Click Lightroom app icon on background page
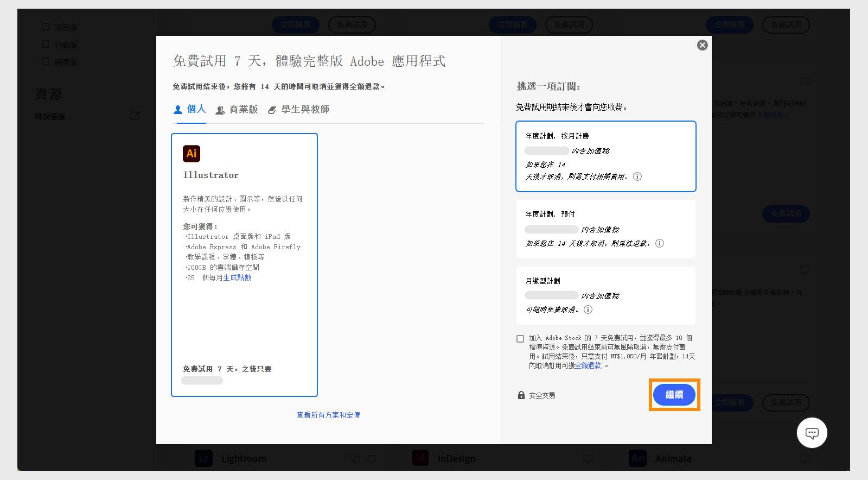This screenshot has width=868, height=480. click(203, 458)
